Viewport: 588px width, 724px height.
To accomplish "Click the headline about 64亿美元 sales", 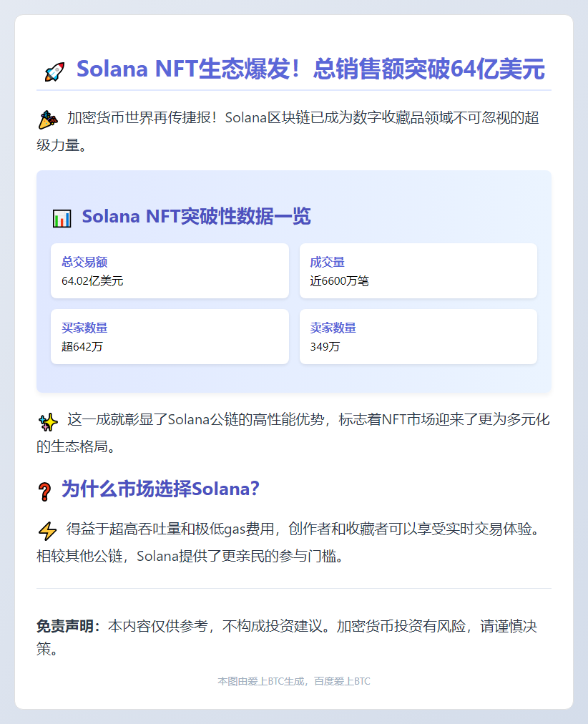I will tap(310, 69).
